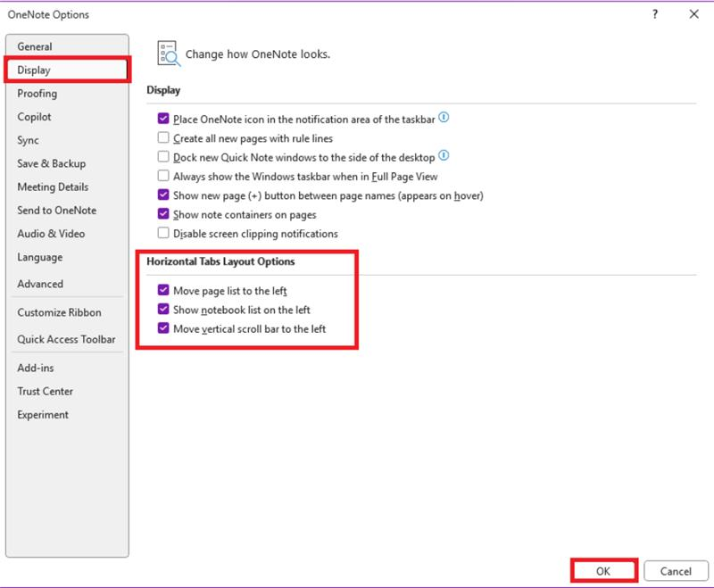Image resolution: width=714 pixels, height=588 pixels.
Task: Uncheck Place OneNote icon in notification area
Action: 163,119
